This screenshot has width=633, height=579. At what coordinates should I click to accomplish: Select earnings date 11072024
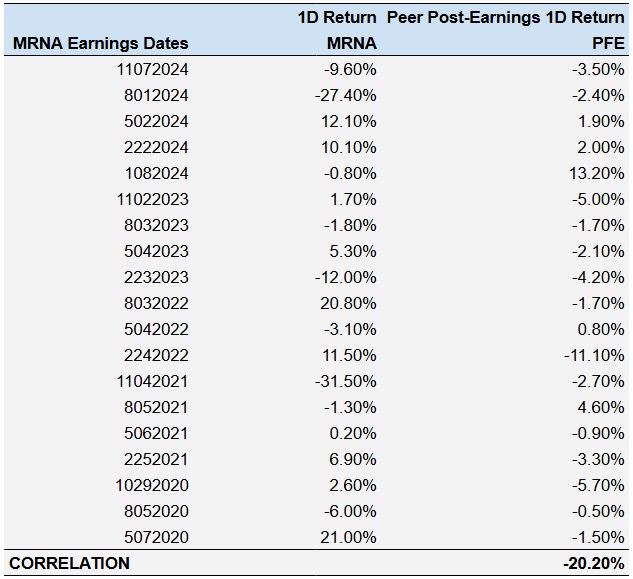153,69
